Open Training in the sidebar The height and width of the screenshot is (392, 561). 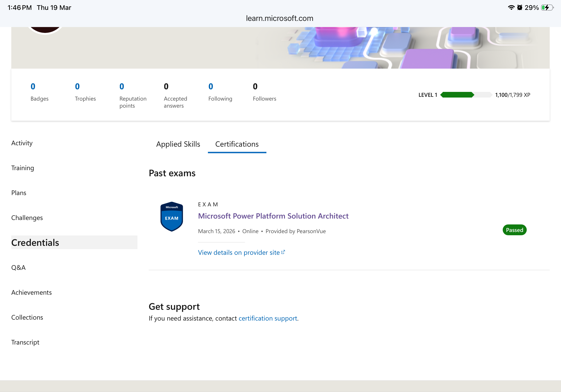pyautogui.click(x=23, y=168)
